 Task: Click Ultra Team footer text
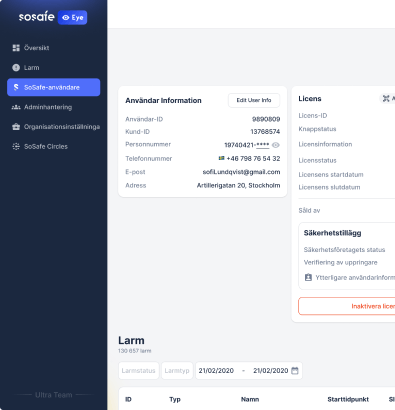[54, 395]
